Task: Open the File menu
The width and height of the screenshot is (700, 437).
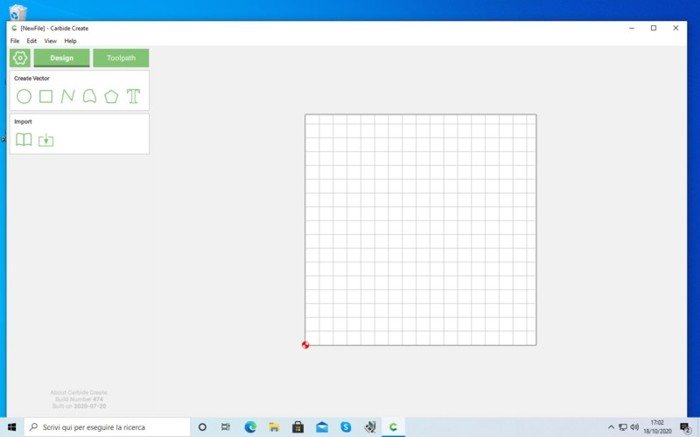Action: click(x=15, y=41)
